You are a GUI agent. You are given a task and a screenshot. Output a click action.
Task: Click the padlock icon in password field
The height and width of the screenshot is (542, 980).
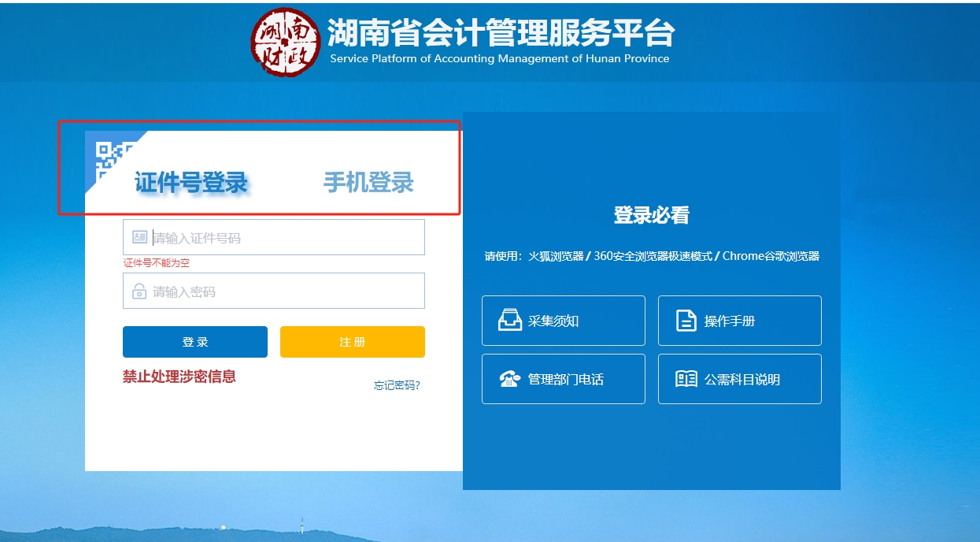136,290
